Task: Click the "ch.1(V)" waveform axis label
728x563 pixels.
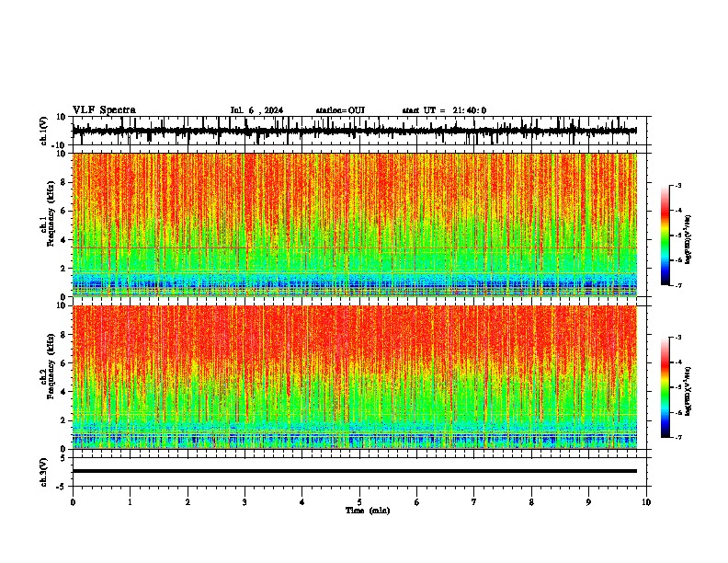Action: tap(44, 131)
